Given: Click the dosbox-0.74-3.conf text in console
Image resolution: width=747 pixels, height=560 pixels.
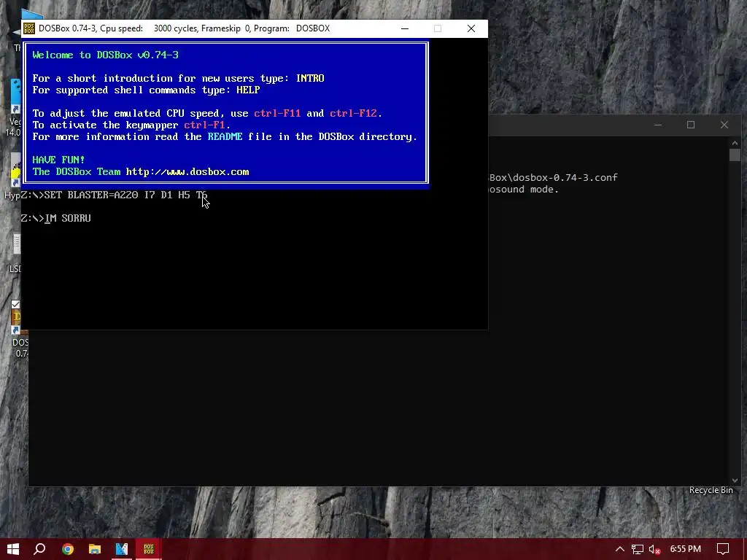Looking at the screenshot, I should point(565,178).
